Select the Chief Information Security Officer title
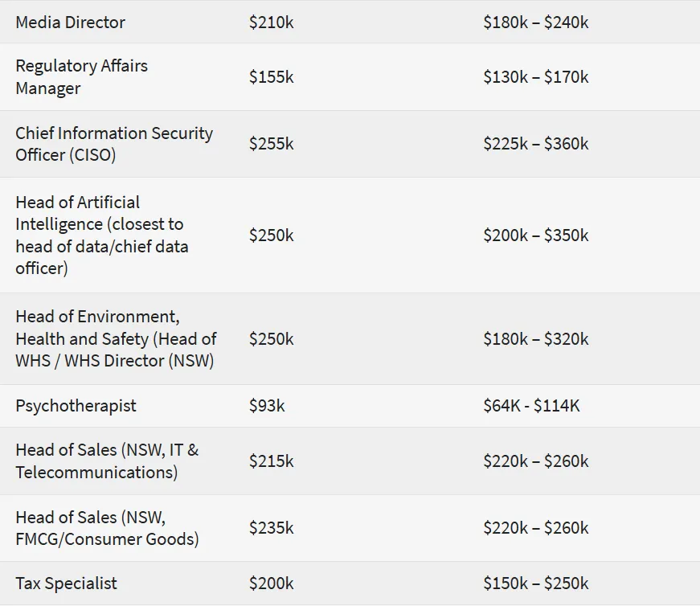The width and height of the screenshot is (700, 606). click(114, 144)
